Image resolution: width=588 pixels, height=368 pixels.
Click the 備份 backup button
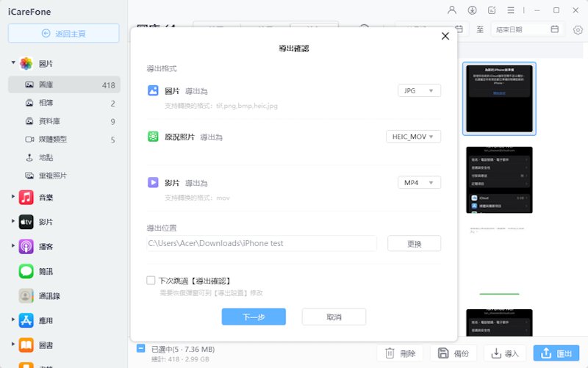453,353
